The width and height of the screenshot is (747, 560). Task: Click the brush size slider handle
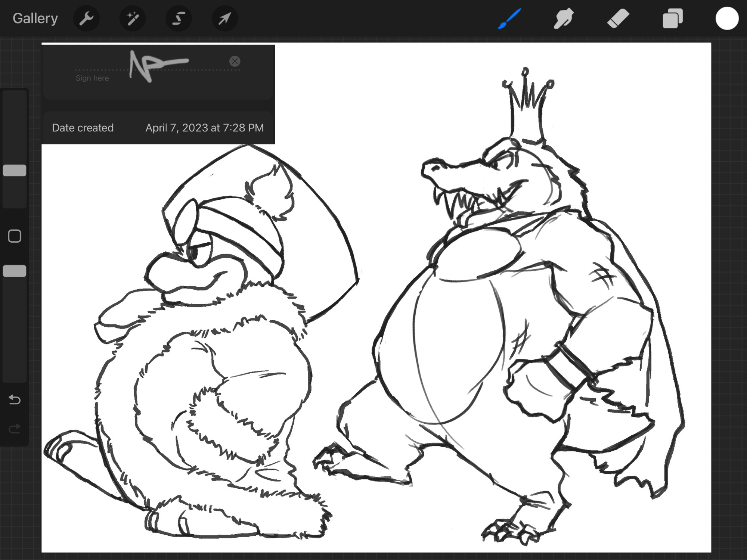(15, 170)
